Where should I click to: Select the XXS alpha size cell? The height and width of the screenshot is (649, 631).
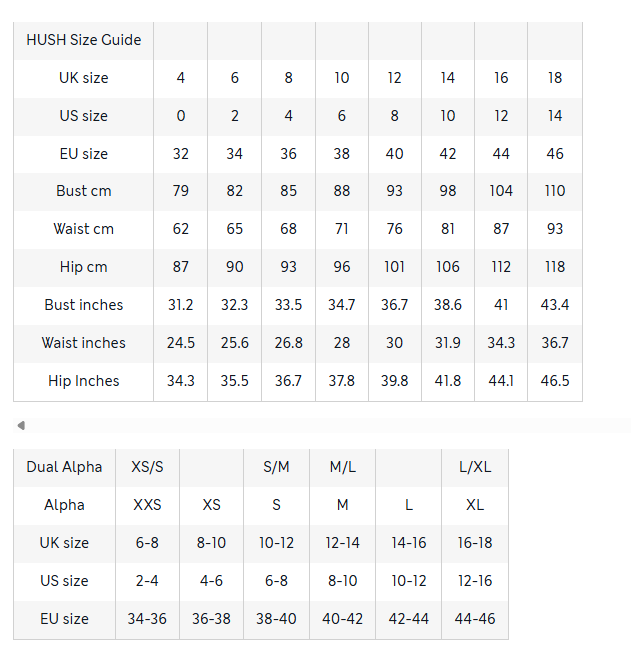[147, 505]
